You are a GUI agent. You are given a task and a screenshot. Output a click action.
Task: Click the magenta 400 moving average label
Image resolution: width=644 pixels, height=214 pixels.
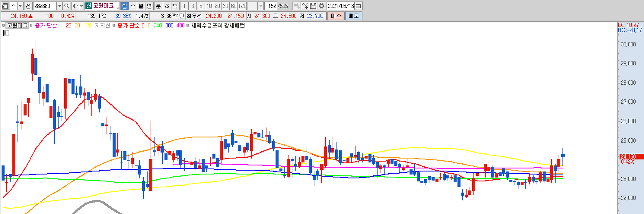pos(181,25)
